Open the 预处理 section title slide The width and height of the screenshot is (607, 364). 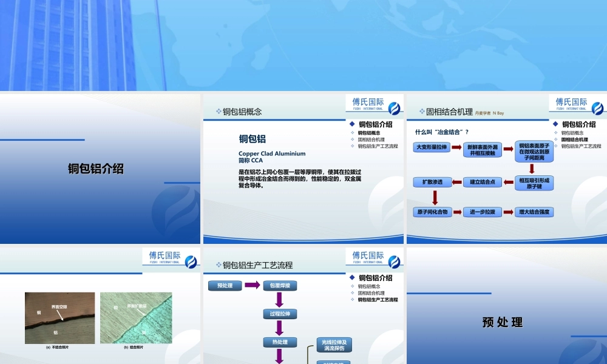[x=507, y=306]
